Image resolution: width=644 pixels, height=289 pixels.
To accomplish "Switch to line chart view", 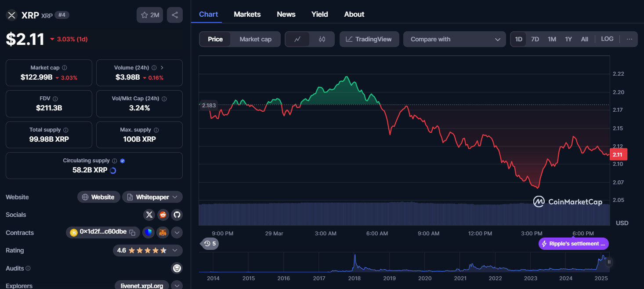I will coord(297,39).
